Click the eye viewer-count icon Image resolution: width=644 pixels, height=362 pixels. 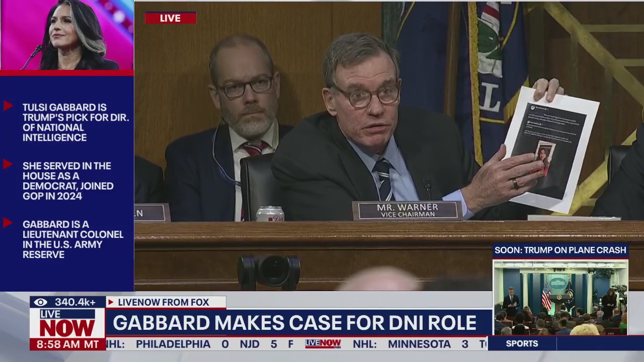(40, 302)
